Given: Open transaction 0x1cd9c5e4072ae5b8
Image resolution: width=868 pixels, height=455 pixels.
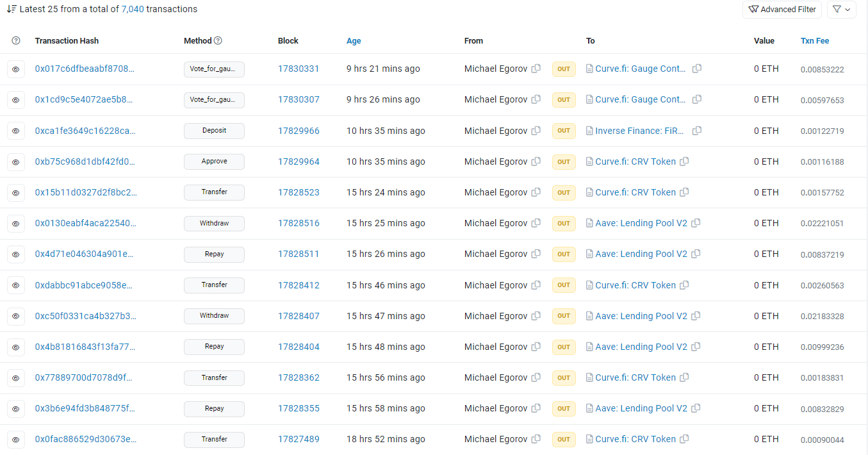Looking at the screenshot, I should point(85,99).
